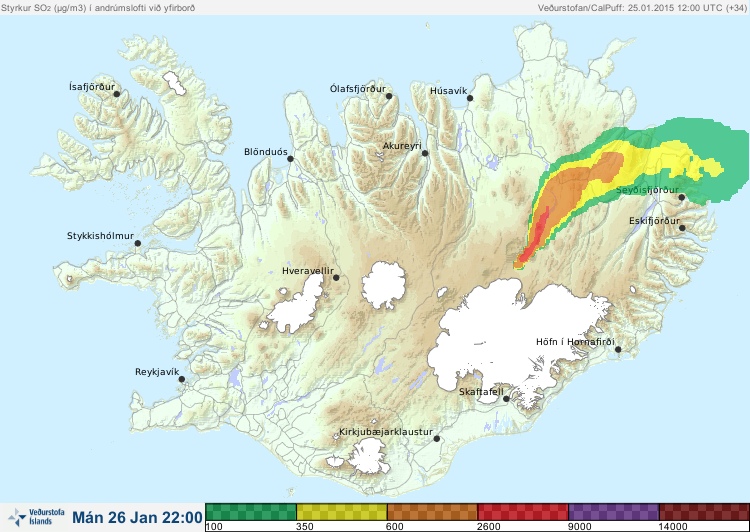Select the Akureyri map marker
This screenshot has height=532, width=750.
coord(425,153)
